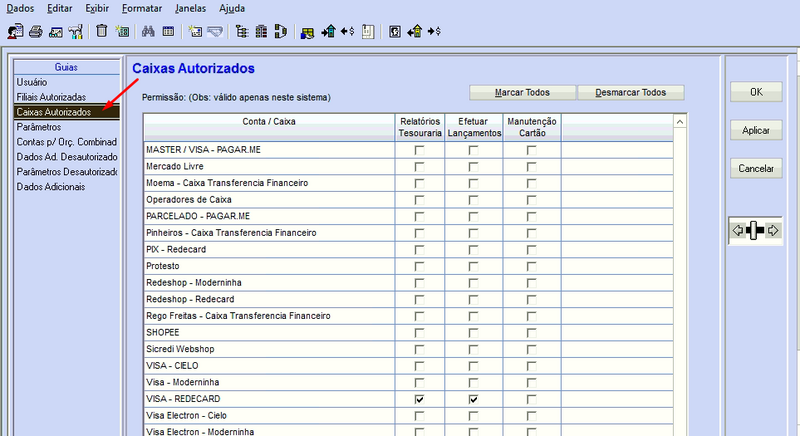Open the Formatar menu
This screenshot has width=800, height=436.
(142, 8)
